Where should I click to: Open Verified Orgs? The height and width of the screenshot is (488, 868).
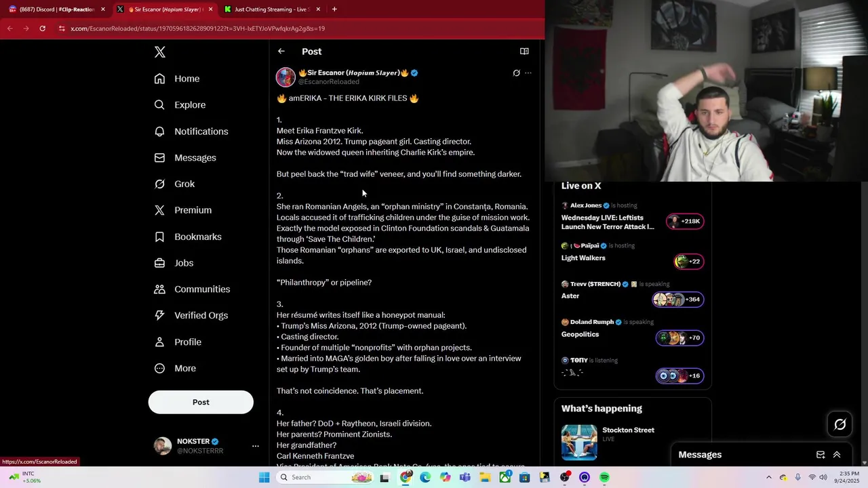tap(191, 315)
